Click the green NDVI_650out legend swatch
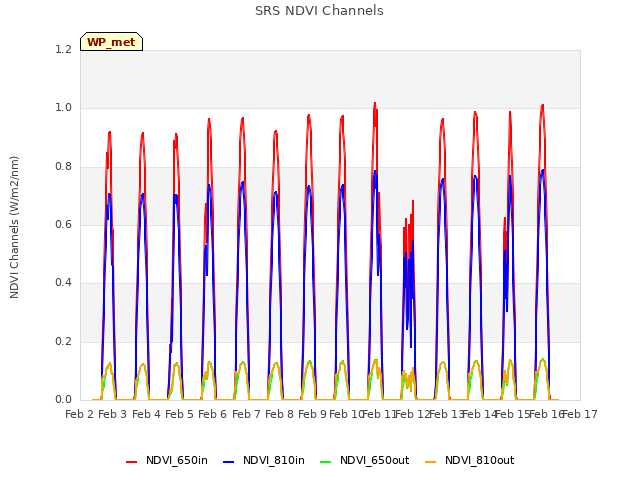This screenshot has height=480, width=640. tap(326, 462)
